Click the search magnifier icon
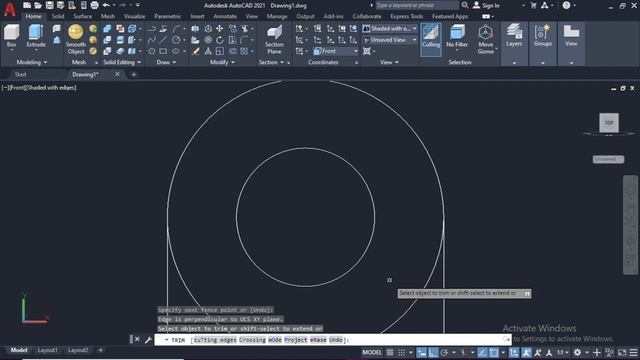Screen dimensions: 640x360 click(464, 5)
